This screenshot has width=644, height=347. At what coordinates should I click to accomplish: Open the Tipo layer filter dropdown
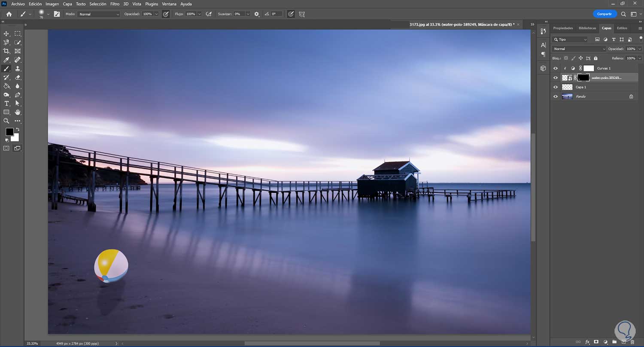click(x=570, y=40)
